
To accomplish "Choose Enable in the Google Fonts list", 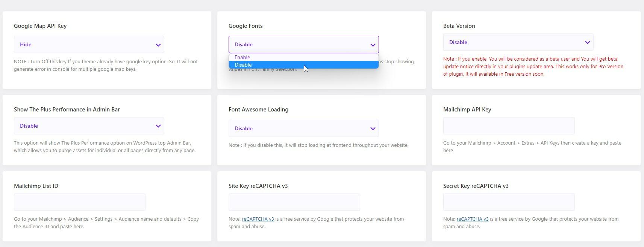I will tap(303, 57).
